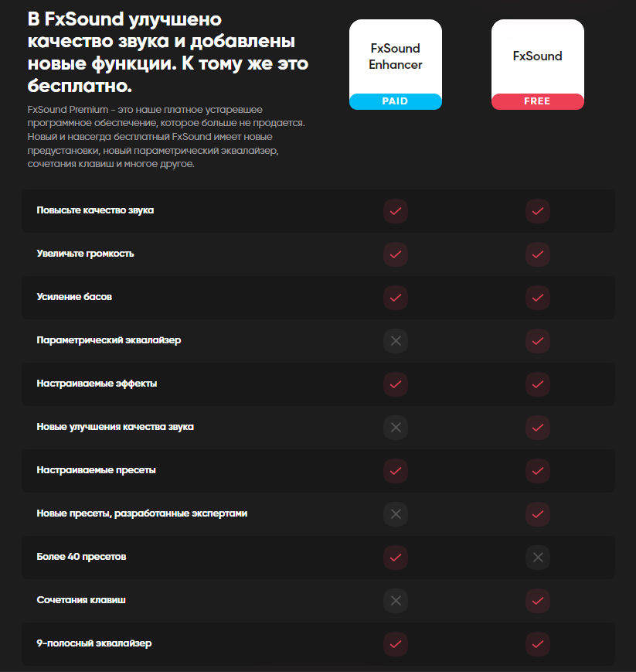Viewport: 636px width, 672px height.
Task: Click the Enhancer cross for Сочетания клавиш
Action: (396, 600)
